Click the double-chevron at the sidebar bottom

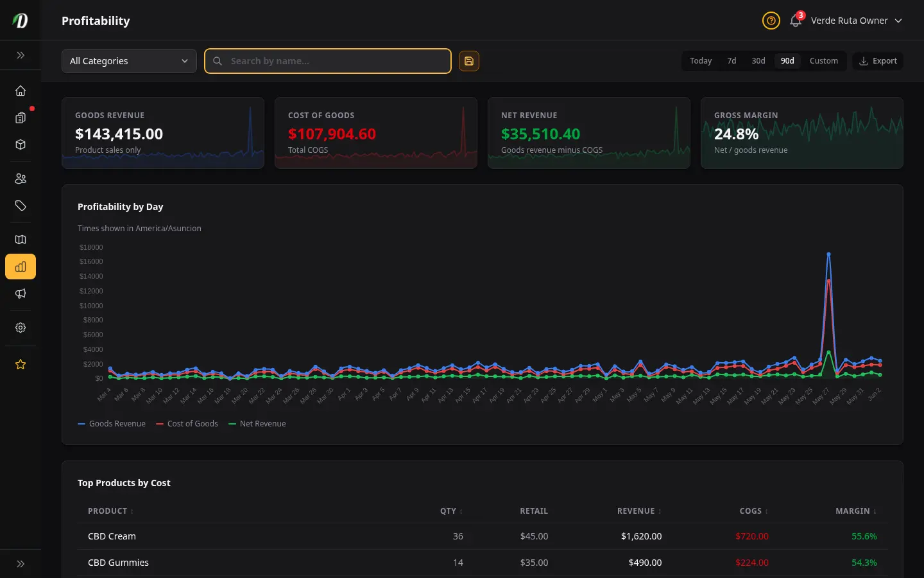(x=21, y=564)
